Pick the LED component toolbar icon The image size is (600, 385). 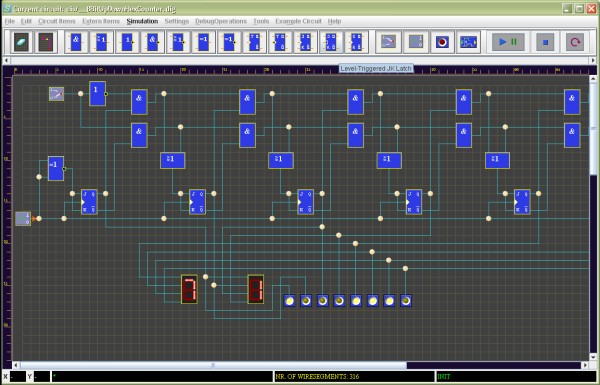(442, 42)
